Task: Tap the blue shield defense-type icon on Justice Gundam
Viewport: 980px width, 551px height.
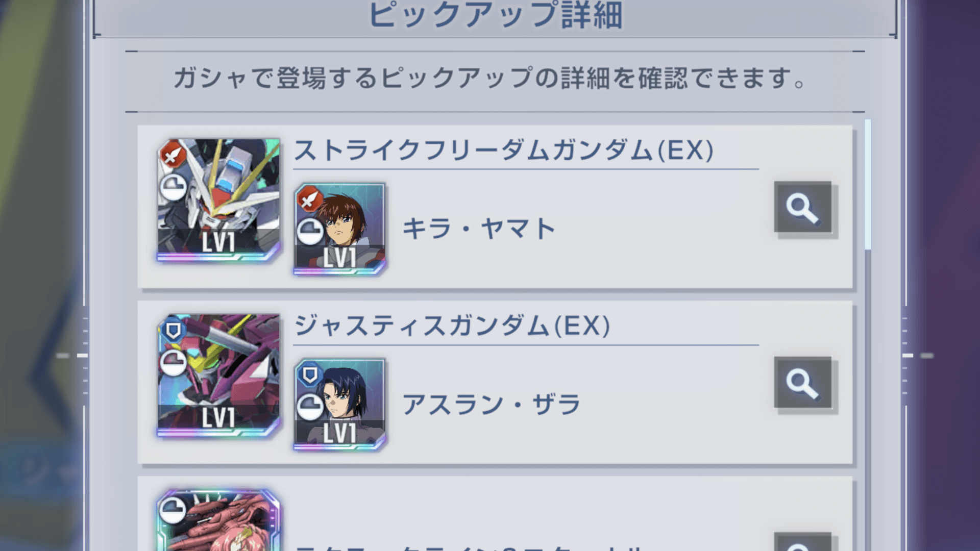Action: pos(173,330)
